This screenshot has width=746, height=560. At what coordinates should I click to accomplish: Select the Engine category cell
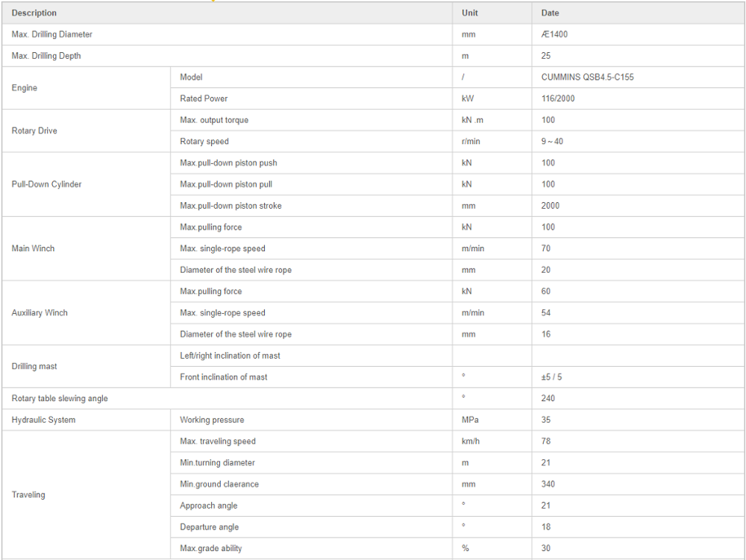tap(25, 88)
